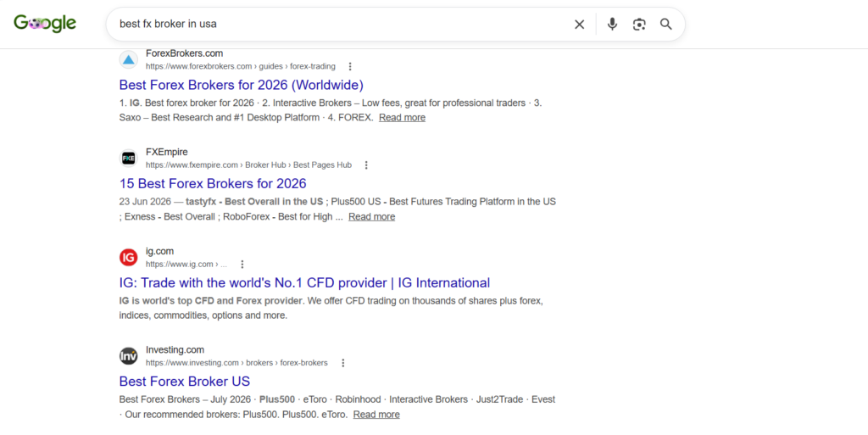Open 'Best Forex Broker US' link

184,381
